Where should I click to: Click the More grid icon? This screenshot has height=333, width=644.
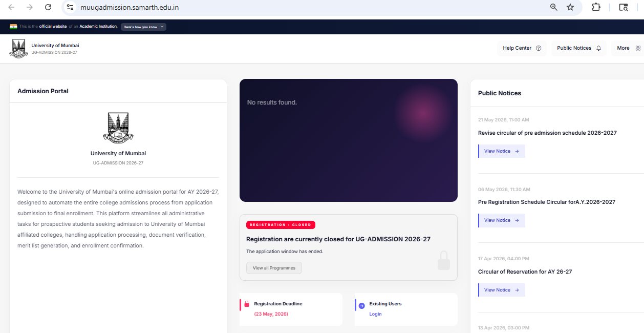click(x=638, y=48)
